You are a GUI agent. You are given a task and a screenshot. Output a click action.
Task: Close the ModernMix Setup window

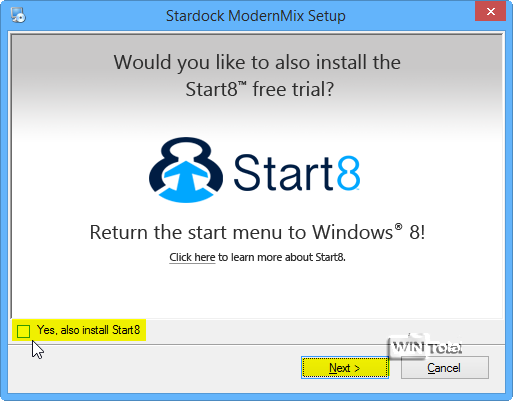[x=491, y=11]
